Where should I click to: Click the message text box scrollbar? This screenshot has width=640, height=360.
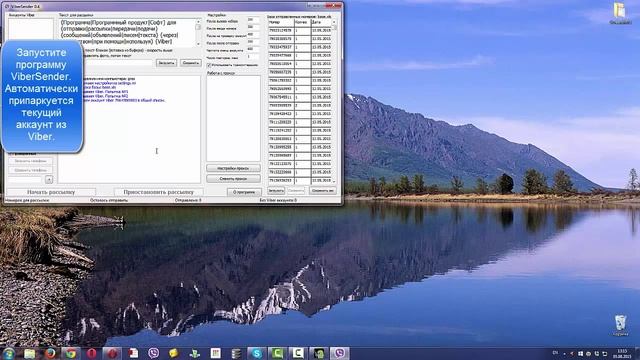[x=198, y=32]
